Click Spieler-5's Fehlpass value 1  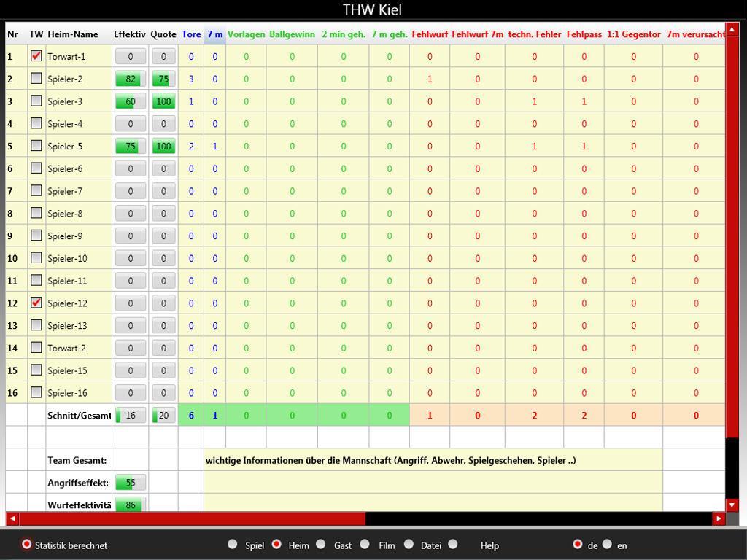click(584, 146)
